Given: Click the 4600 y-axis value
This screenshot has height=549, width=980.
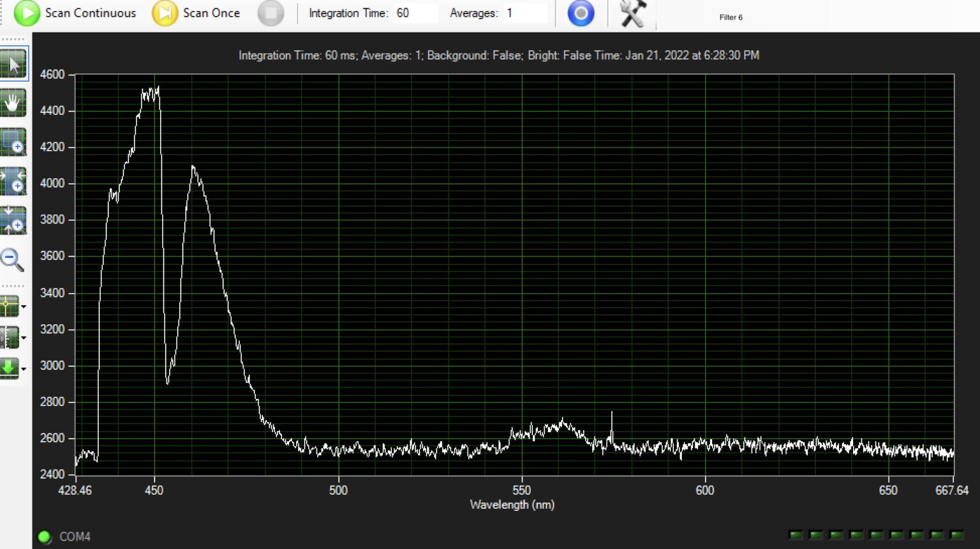Looking at the screenshot, I should point(52,74).
